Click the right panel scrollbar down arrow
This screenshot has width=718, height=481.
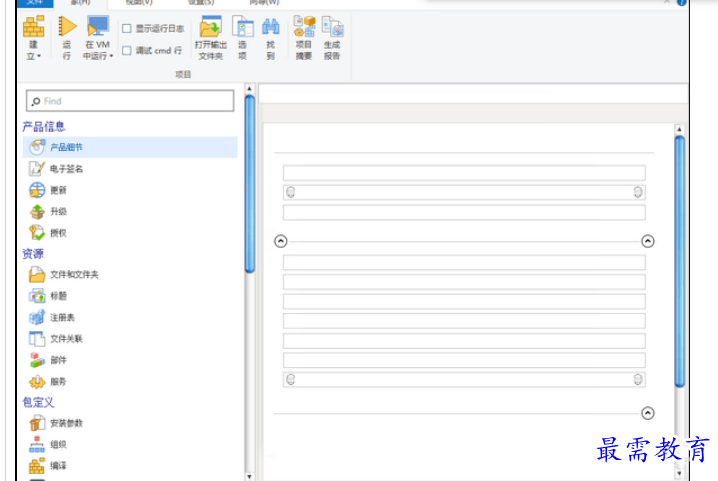(x=680, y=473)
